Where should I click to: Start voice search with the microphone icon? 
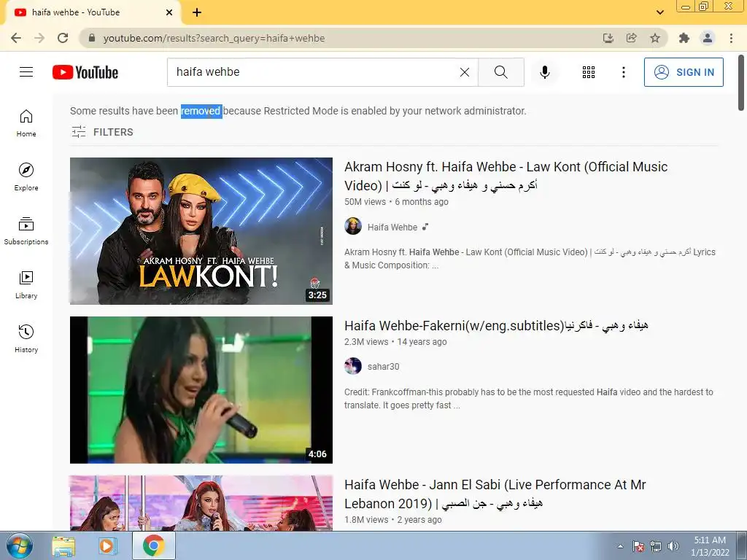545,72
